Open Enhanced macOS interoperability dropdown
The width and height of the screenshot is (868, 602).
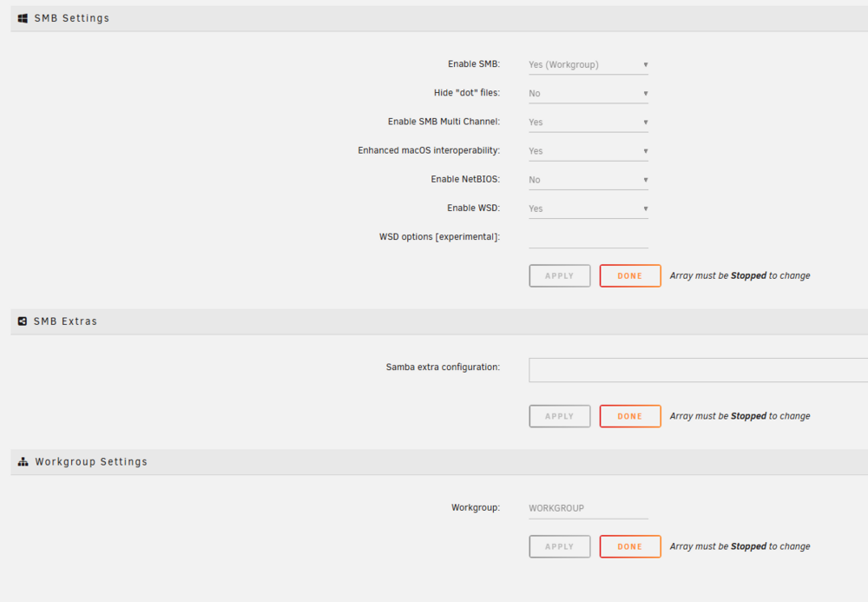click(x=588, y=151)
